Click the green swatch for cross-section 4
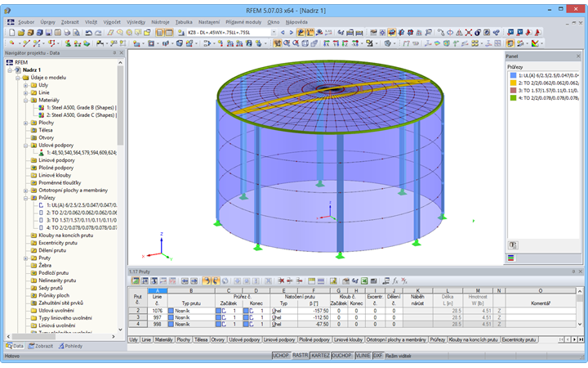The width and height of the screenshot is (588, 368). [513, 98]
